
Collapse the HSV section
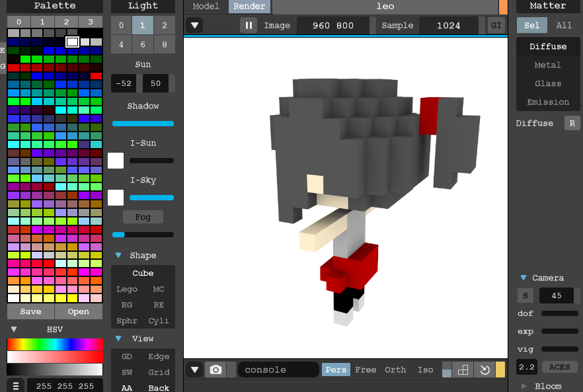click(x=14, y=329)
